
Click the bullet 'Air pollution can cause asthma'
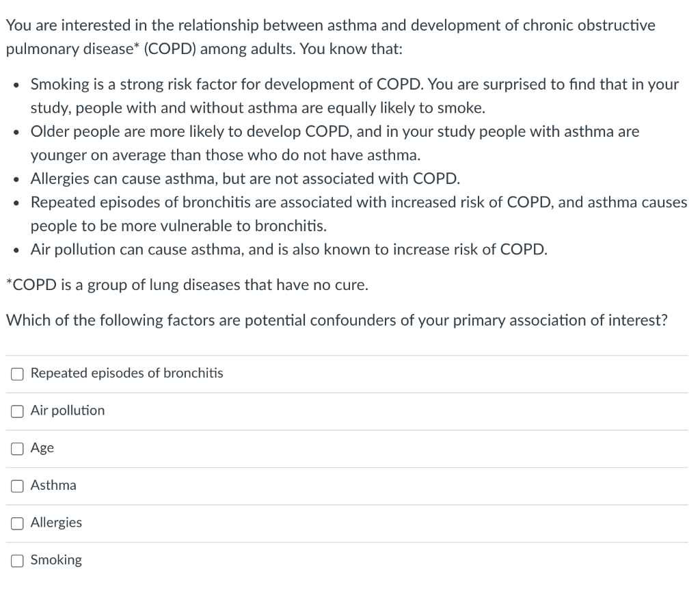(x=288, y=249)
